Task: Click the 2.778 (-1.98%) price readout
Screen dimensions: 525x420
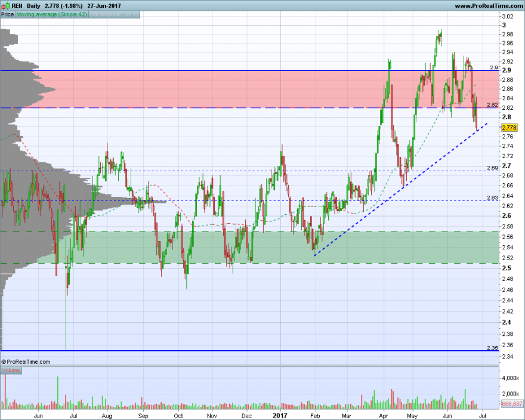Action: [x=64, y=6]
